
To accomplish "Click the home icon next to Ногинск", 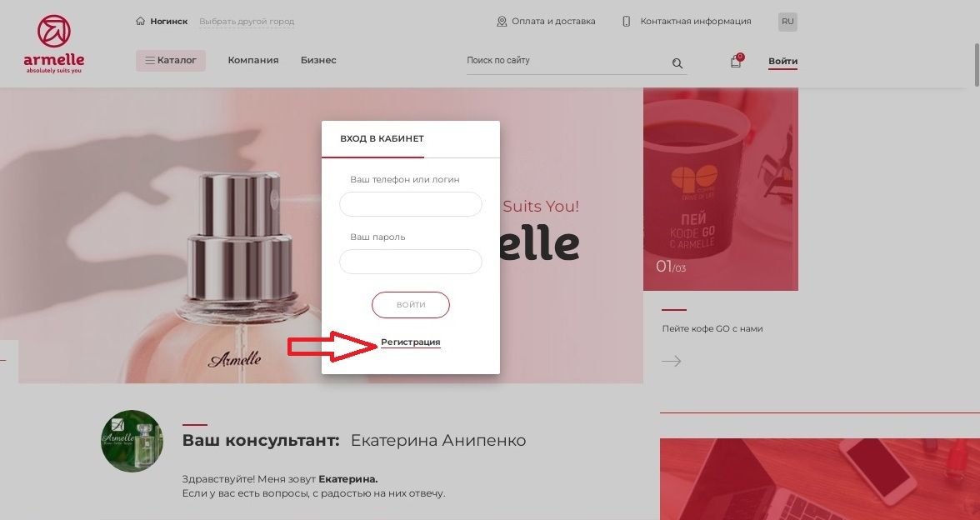I will 141,22.
